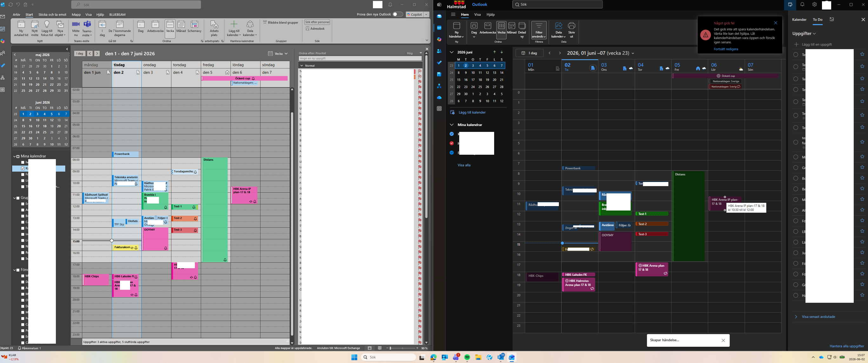Switch to Kalender tab in right pane
The height and width of the screenshot is (363, 868).
point(799,20)
